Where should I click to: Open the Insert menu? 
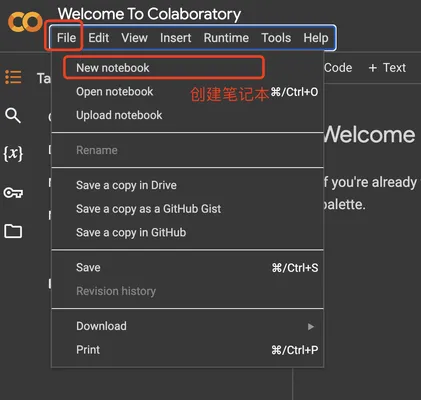click(x=176, y=38)
